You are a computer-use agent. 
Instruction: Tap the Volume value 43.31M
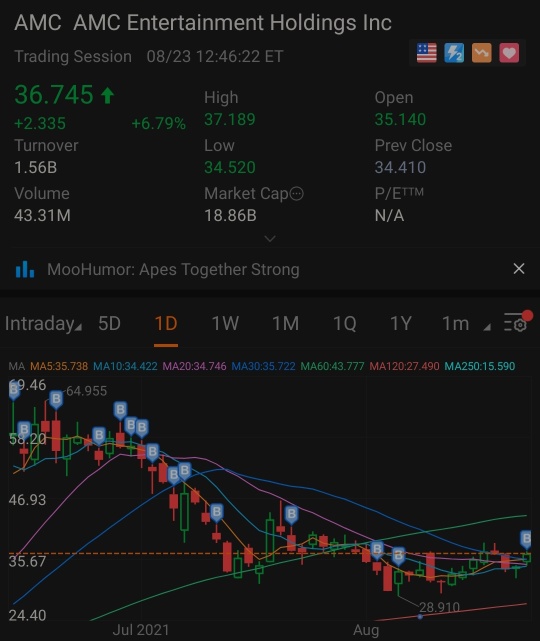click(x=43, y=215)
